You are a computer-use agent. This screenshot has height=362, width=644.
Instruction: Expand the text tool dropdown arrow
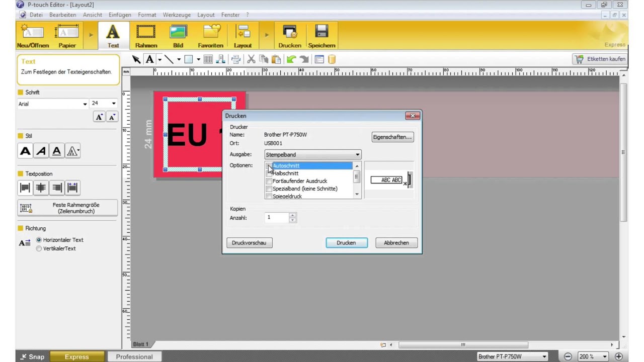point(159,59)
